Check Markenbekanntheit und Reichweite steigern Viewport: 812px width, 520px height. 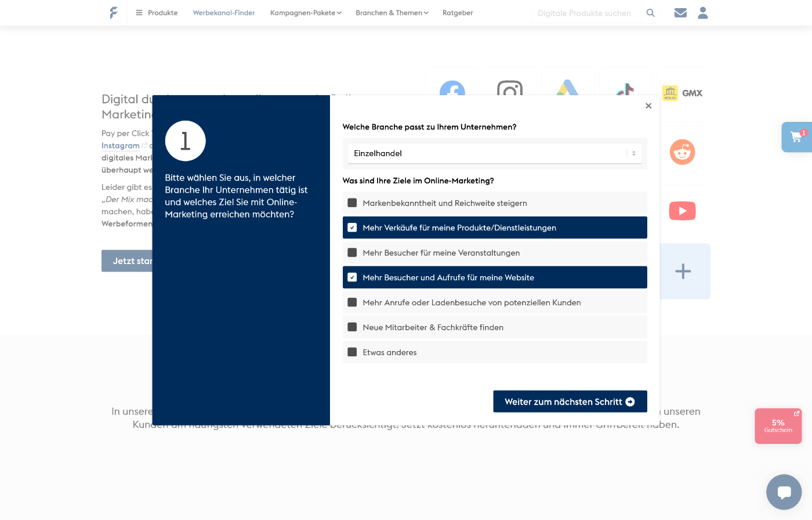[x=352, y=203]
